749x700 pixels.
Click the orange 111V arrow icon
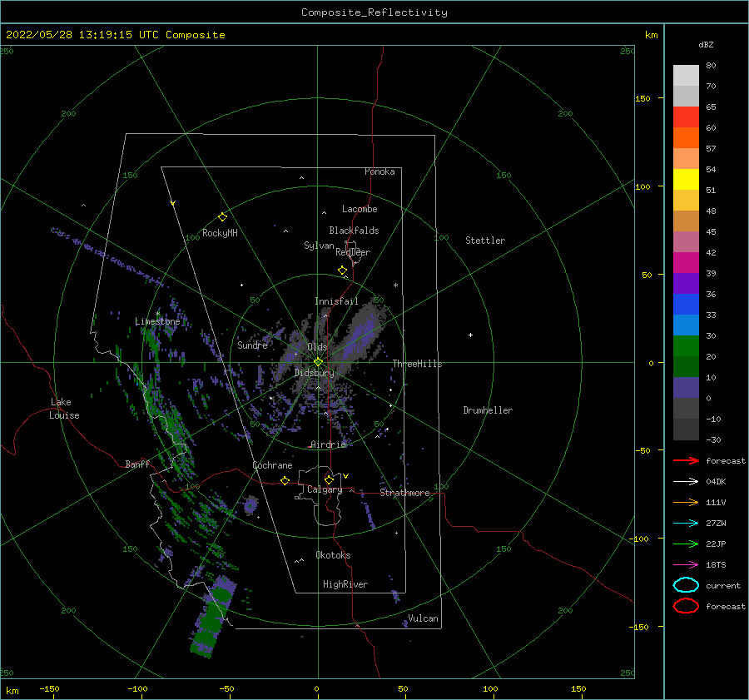pyautogui.click(x=686, y=502)
